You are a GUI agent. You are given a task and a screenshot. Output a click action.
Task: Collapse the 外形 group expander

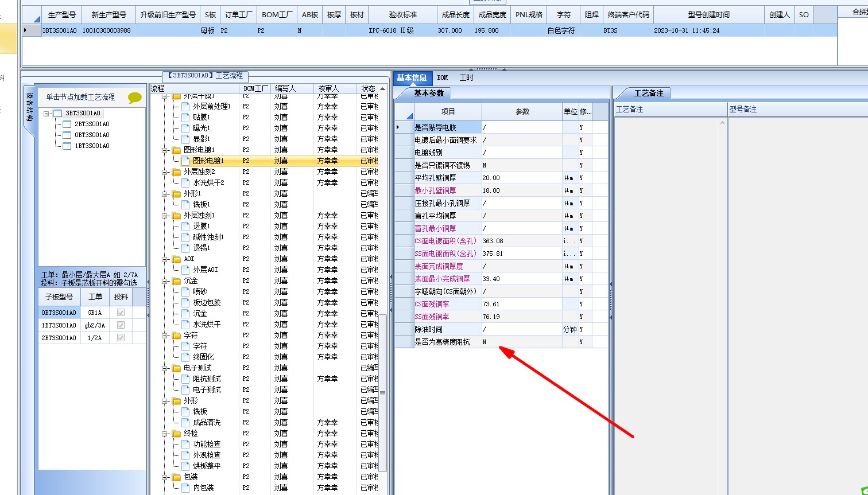(x=165, y=401)
